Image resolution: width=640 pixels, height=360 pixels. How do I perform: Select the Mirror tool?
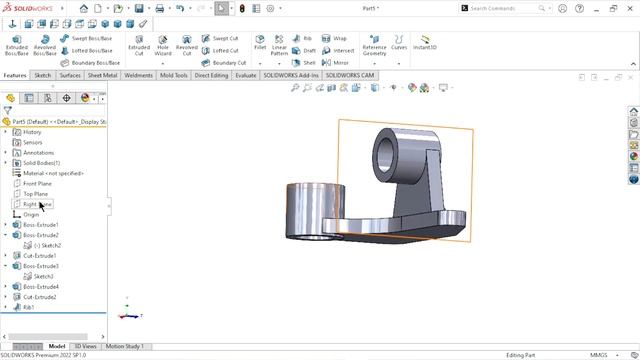click(335, 63)
